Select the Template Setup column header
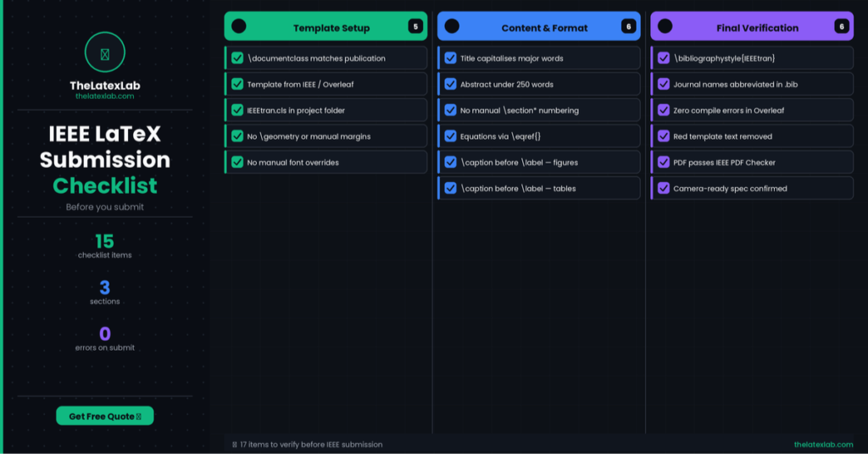 (331, 27)
